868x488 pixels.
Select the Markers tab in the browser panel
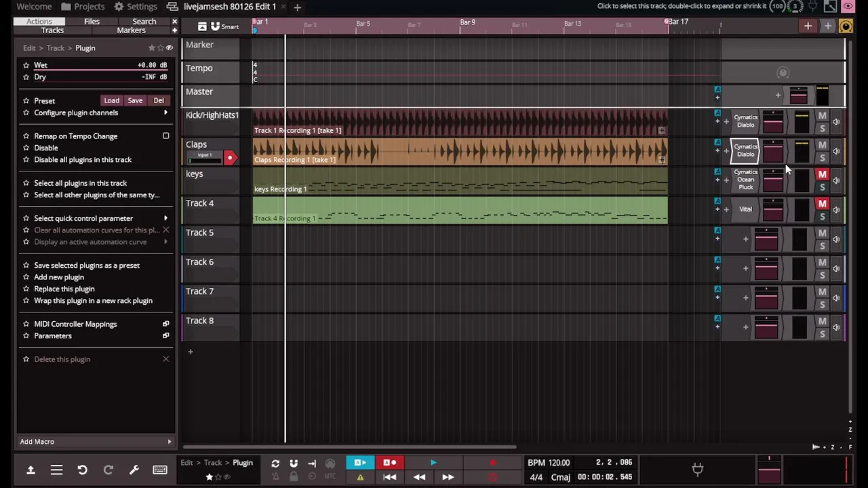pos(131,30)
